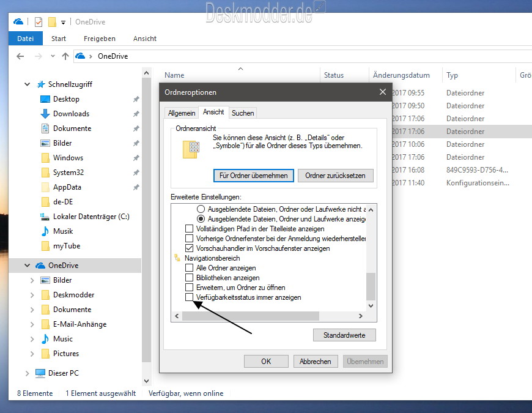Switch to the Suchen tab
This screenshot has width=532, height=413.
click(x=243, y=113)
